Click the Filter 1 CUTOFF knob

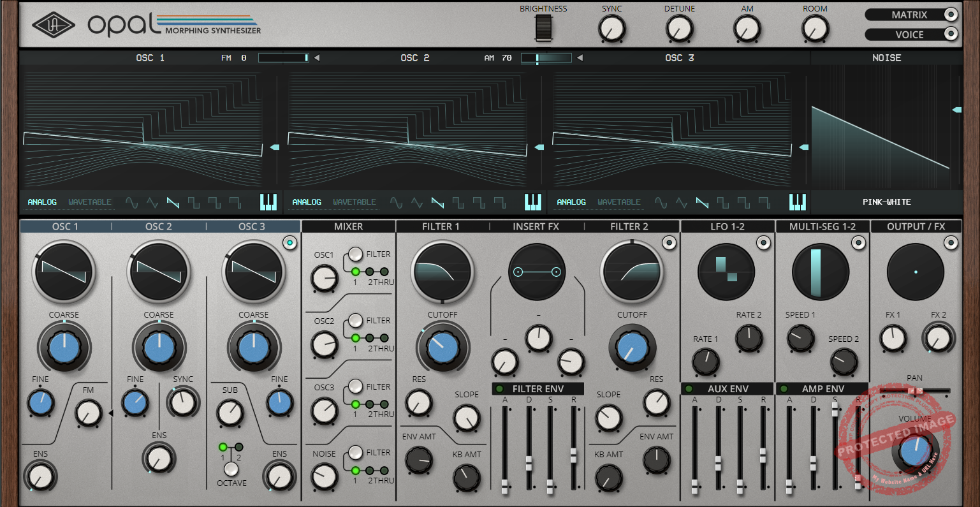(442, 348)
